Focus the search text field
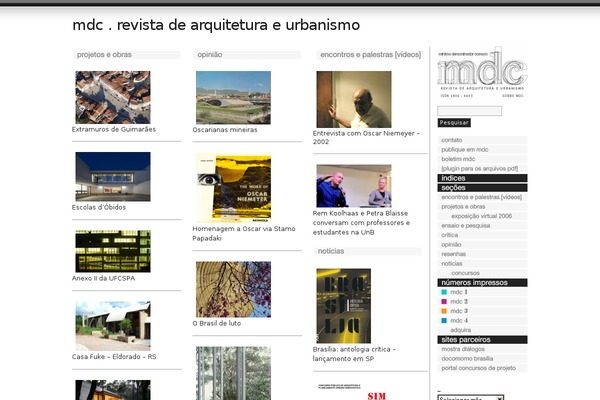Viewport: 600px width, 400px height. point(469,111)
